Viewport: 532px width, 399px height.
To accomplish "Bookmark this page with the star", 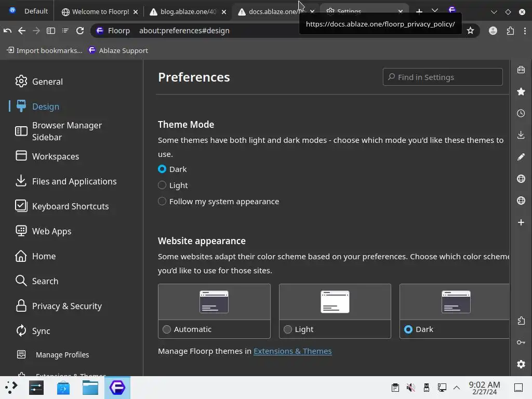I will [x=470, y=31].
